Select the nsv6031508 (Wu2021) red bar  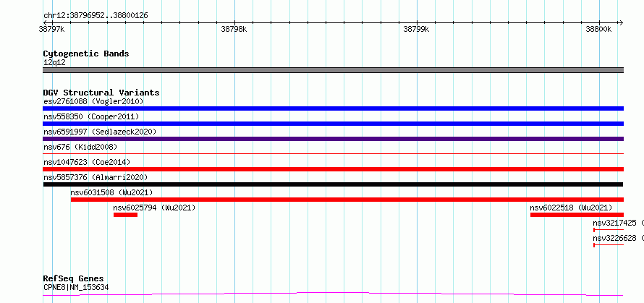pyautogui.click(x=347, y=200)
